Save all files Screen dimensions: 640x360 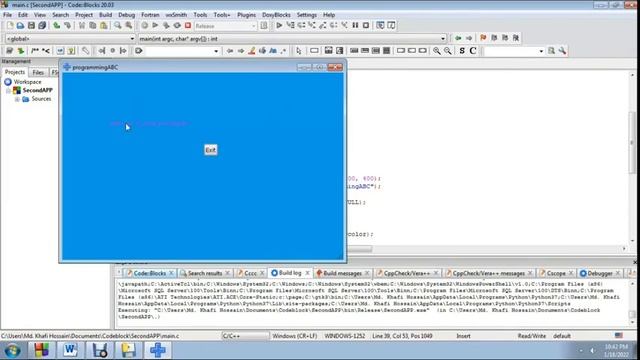tap(42, 26)
